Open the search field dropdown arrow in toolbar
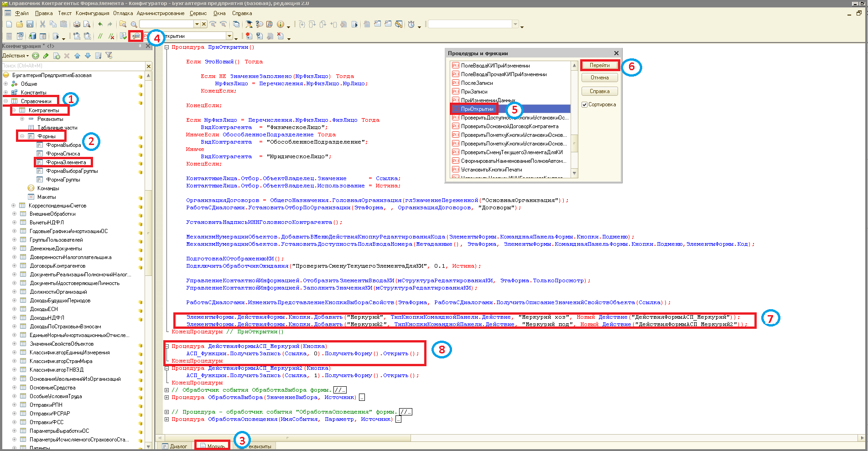Viewport: 868px width, 451px height. (197, 24)
